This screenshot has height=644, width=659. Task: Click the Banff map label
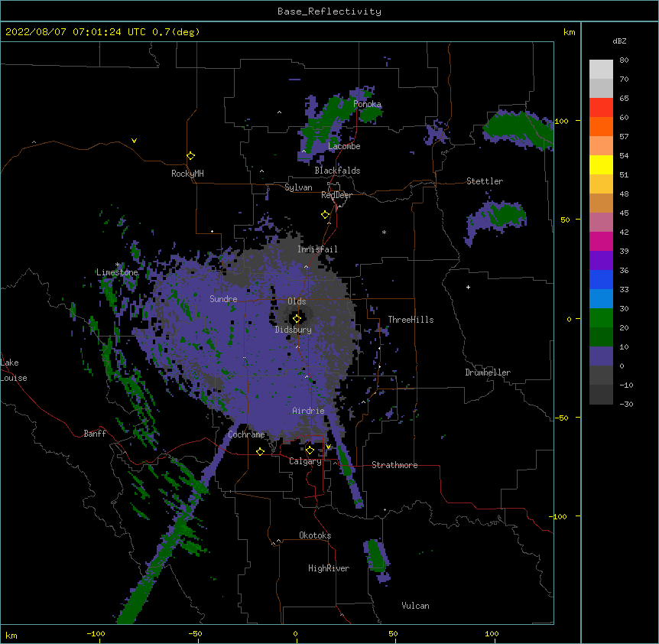pos(95,434)
